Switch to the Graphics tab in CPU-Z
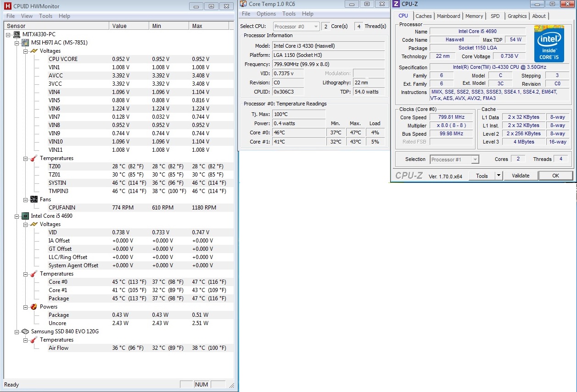Image resolution: width=577 pixels, height=392 pixels. click(x=517, y=16)
